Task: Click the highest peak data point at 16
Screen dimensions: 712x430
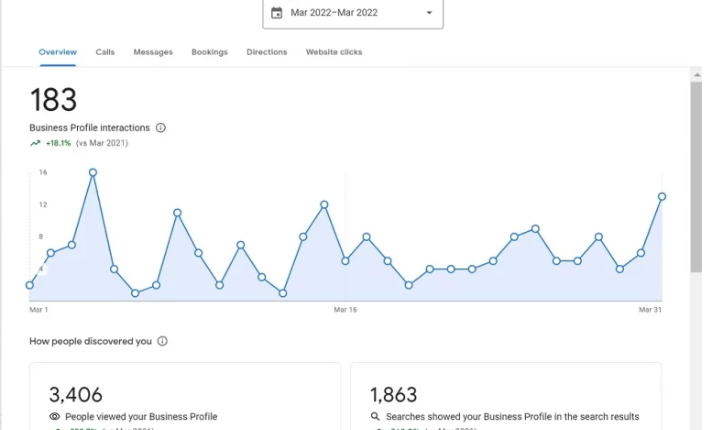Action: coord(93,172)
